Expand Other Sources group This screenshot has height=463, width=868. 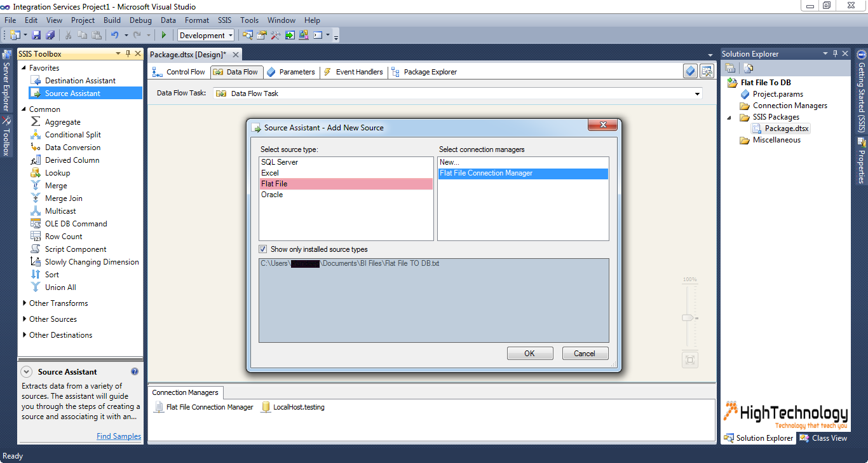[24, 319]
